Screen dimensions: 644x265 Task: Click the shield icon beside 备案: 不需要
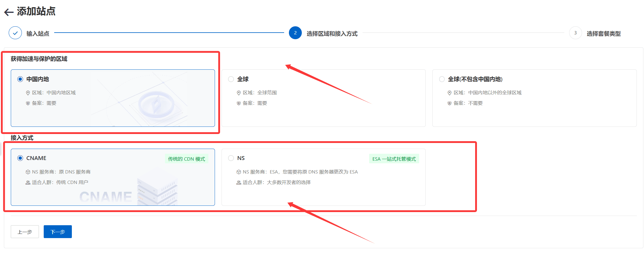449,103
